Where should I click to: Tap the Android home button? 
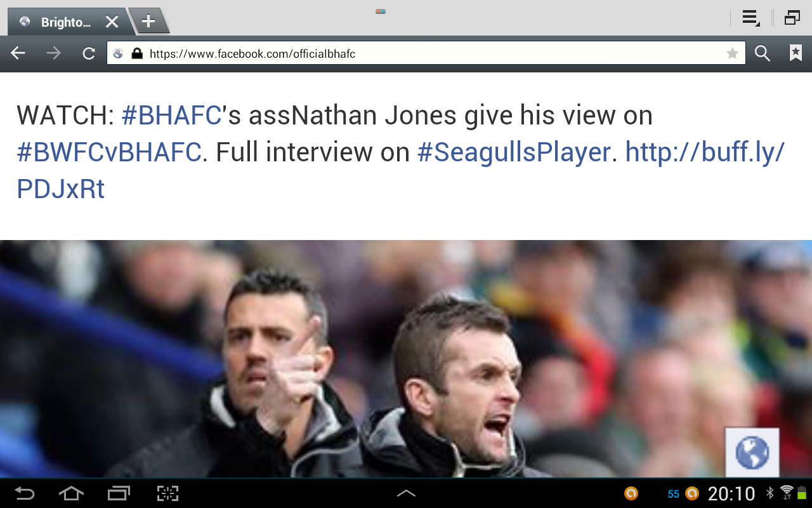click(x=71, y=493)
